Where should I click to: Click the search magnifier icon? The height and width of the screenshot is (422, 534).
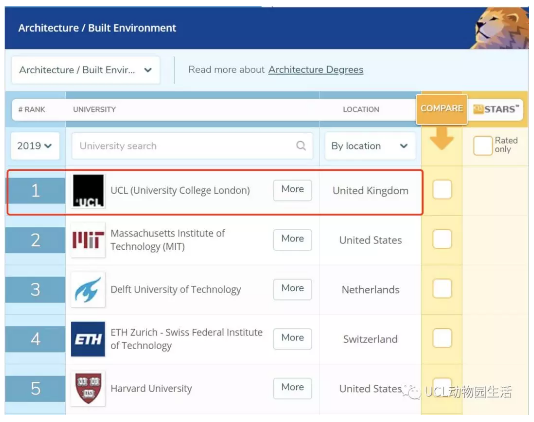tap(301, 146)
